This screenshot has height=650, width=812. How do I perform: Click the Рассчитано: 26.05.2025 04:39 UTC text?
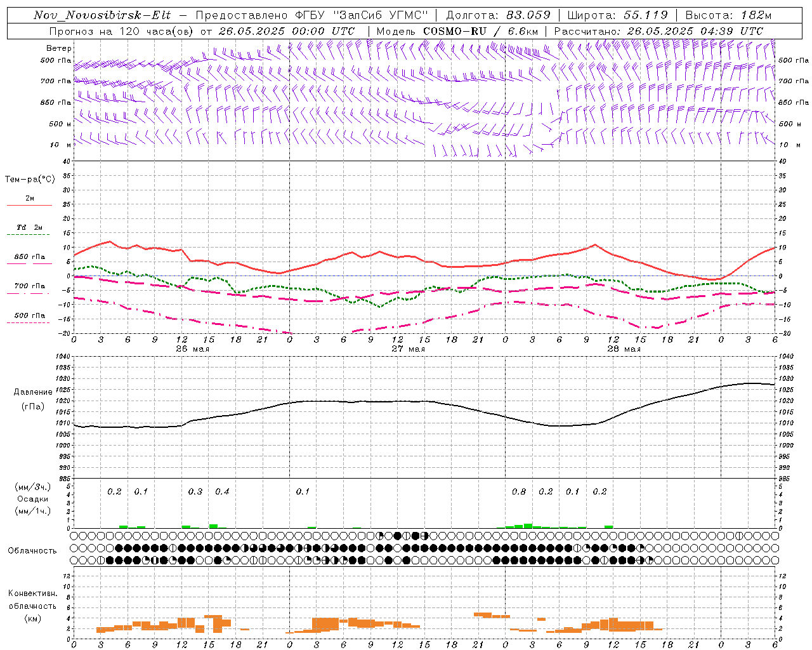(658, 31)
